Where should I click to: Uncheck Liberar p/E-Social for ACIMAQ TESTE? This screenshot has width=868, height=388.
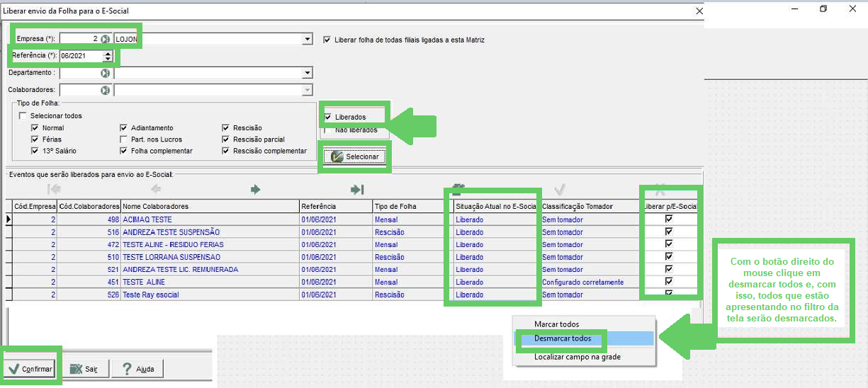click(x=667, y=219)
